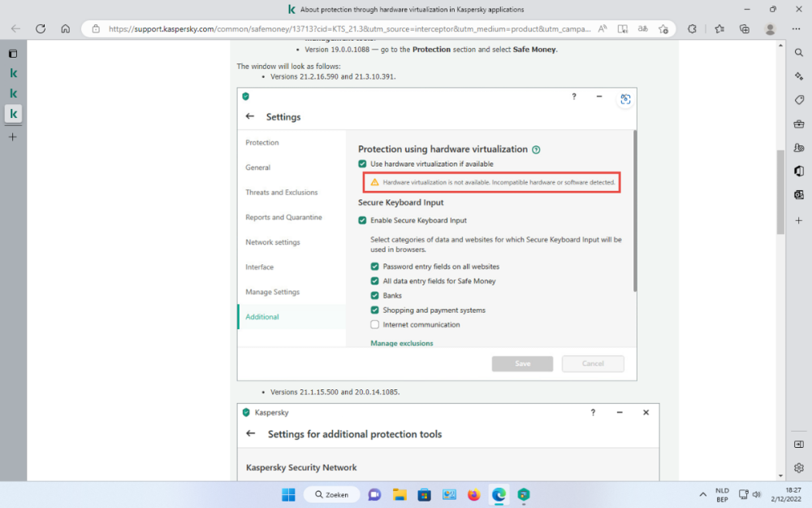Open sidebar Outlook icon
Screen dimensions: 812x508
point(799,194)
